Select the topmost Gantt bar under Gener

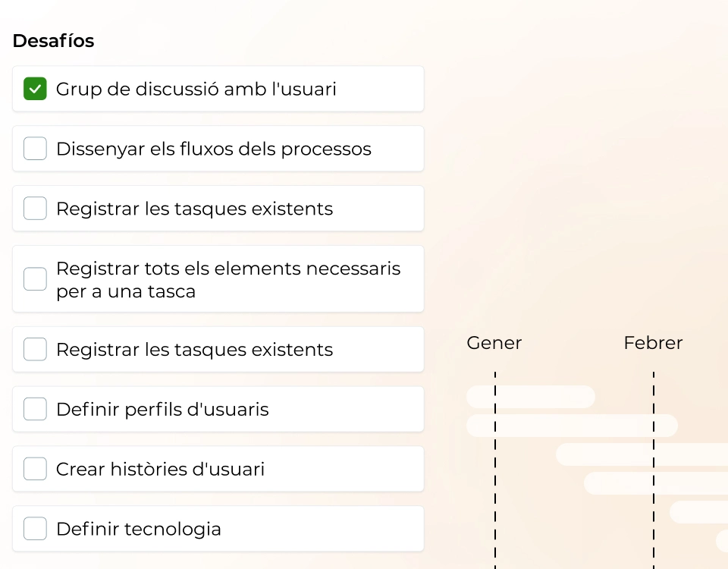(531, 397)
